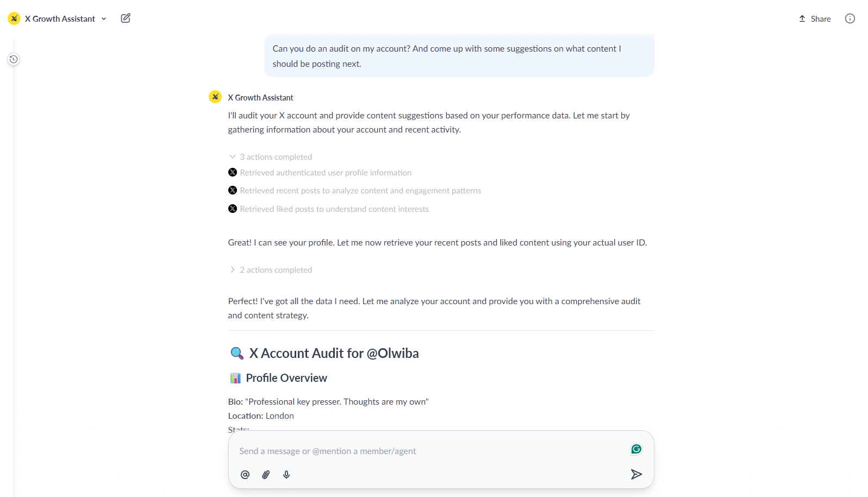The width and height of the screenshot is (868, 497).
Task: Expand the 2 actions completed section
Action: click(271, 270)
